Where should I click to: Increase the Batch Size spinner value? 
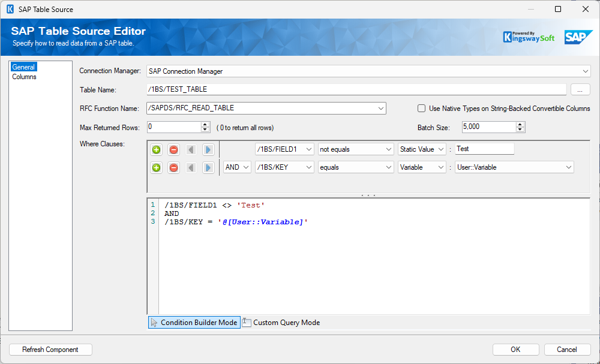point(520,125)
